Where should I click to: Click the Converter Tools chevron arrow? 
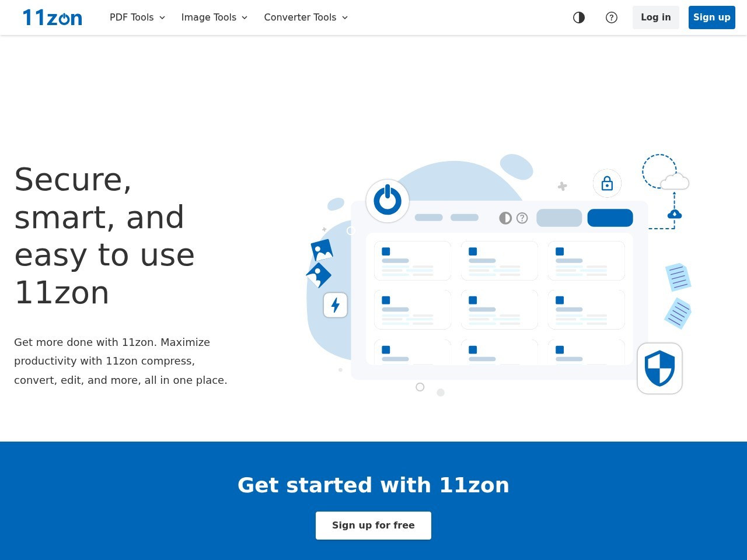pyautogui.click(x=345, y=17)
